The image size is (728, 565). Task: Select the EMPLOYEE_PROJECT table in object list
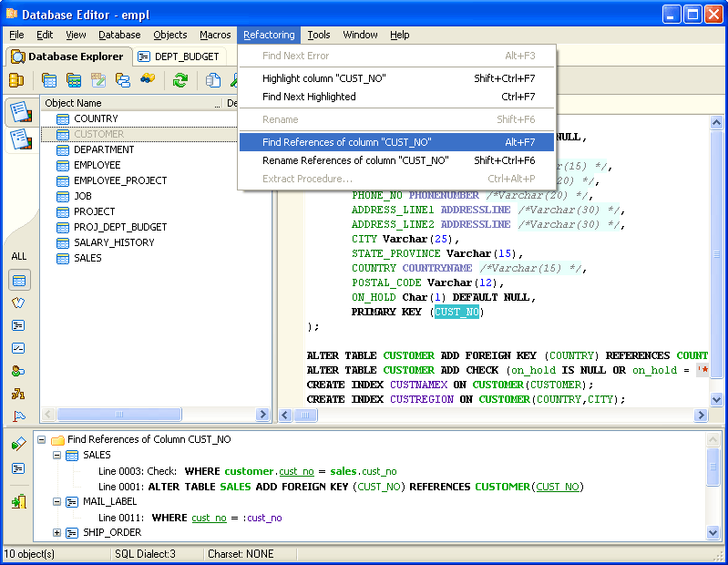[x=119, y=180]
